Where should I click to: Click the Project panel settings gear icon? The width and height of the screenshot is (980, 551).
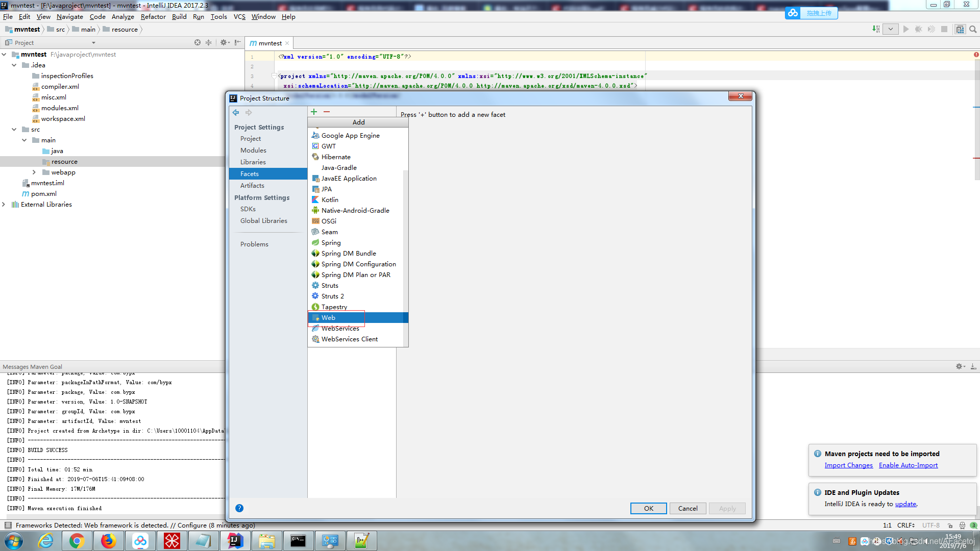224,42
